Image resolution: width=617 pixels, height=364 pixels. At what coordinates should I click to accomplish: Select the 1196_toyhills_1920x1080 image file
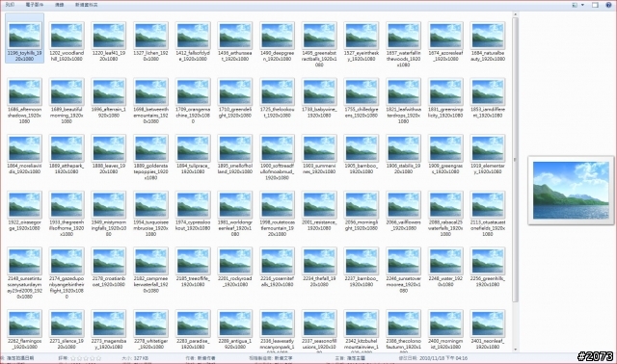[x=24, y=39]
